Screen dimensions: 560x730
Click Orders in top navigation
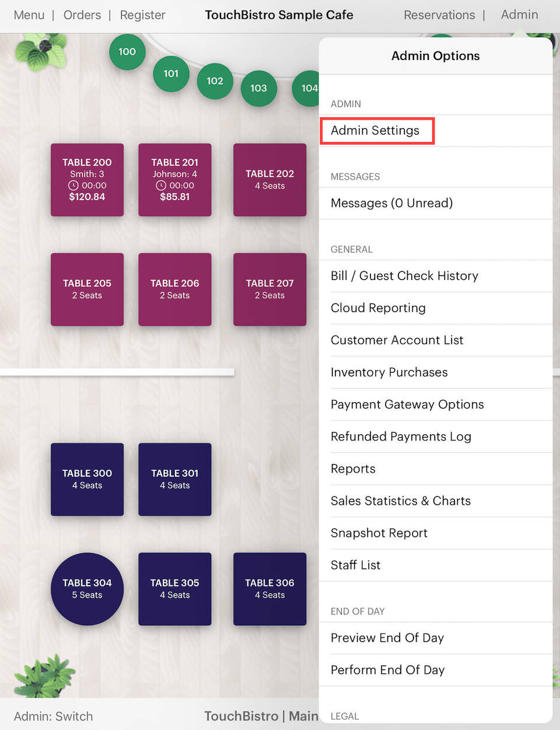(82, 15)
